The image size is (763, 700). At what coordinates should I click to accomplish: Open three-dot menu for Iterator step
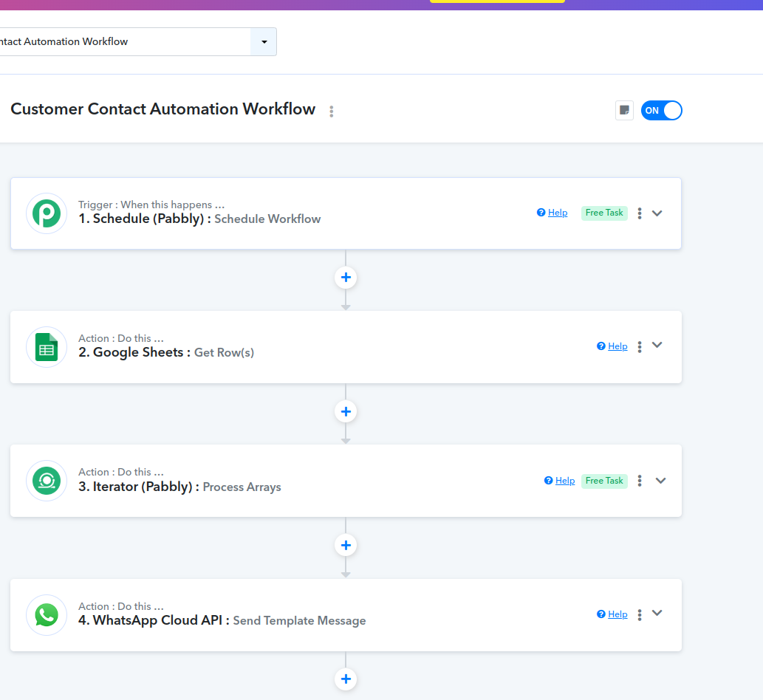(x=640, y=481)
